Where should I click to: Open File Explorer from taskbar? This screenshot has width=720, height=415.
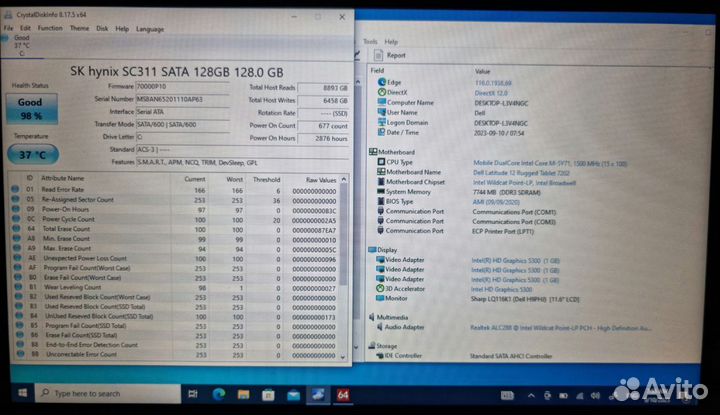(243, 394)
